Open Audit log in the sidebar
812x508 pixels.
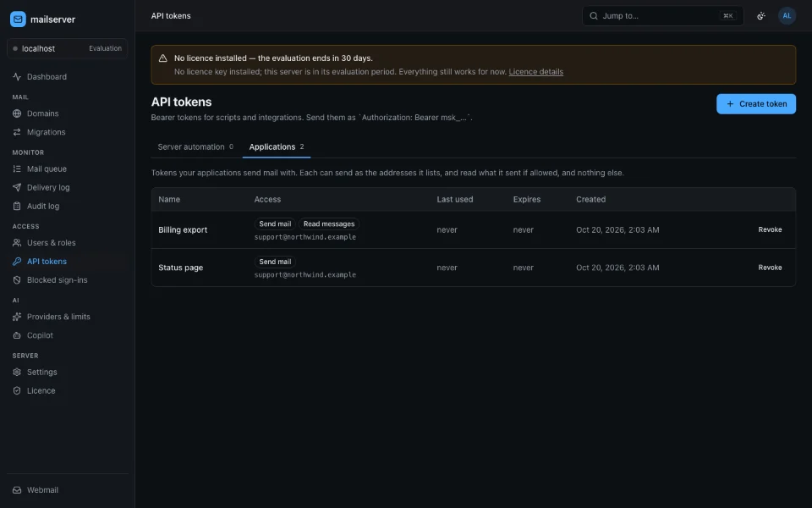(68, 207)
